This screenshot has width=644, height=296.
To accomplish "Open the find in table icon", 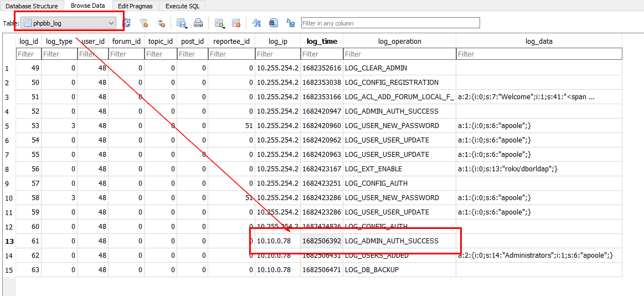I will [x=273, y=23].
